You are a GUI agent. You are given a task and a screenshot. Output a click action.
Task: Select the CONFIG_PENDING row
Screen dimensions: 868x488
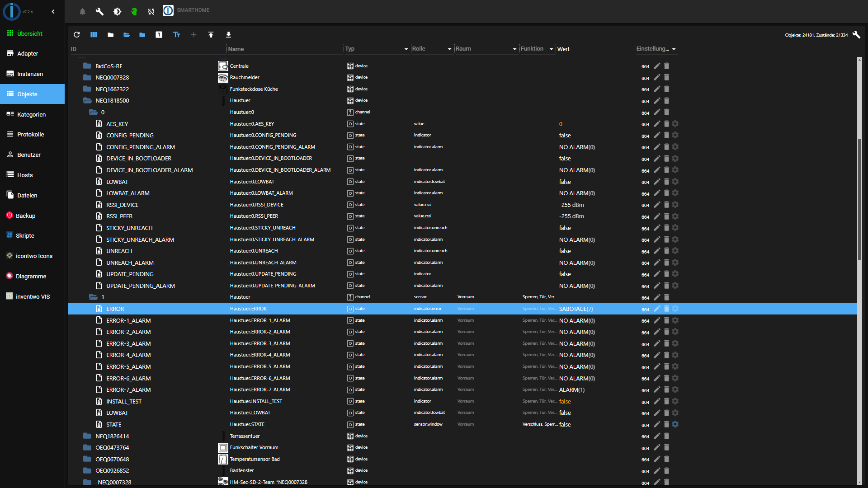coord(462,135)
